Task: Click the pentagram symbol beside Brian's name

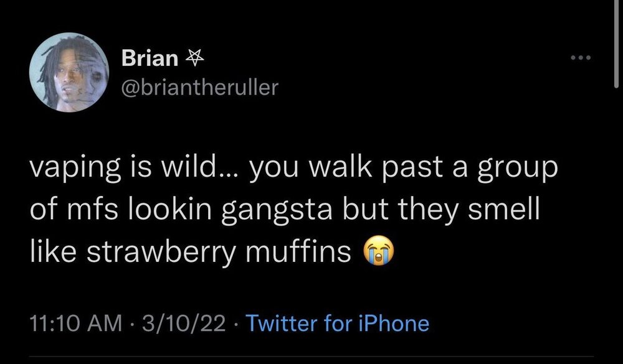Action: coord(191,58)
